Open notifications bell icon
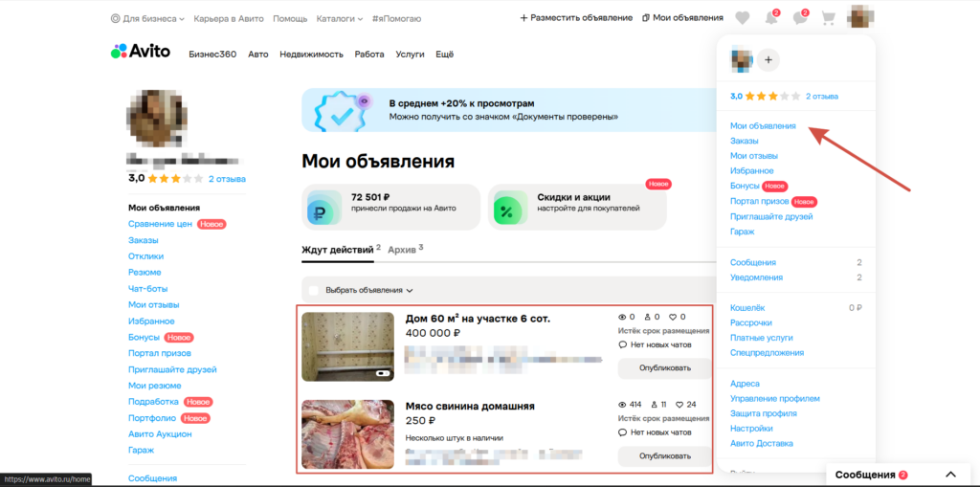The width and height of the screenshot is (980, 487). tap(772, 18)
